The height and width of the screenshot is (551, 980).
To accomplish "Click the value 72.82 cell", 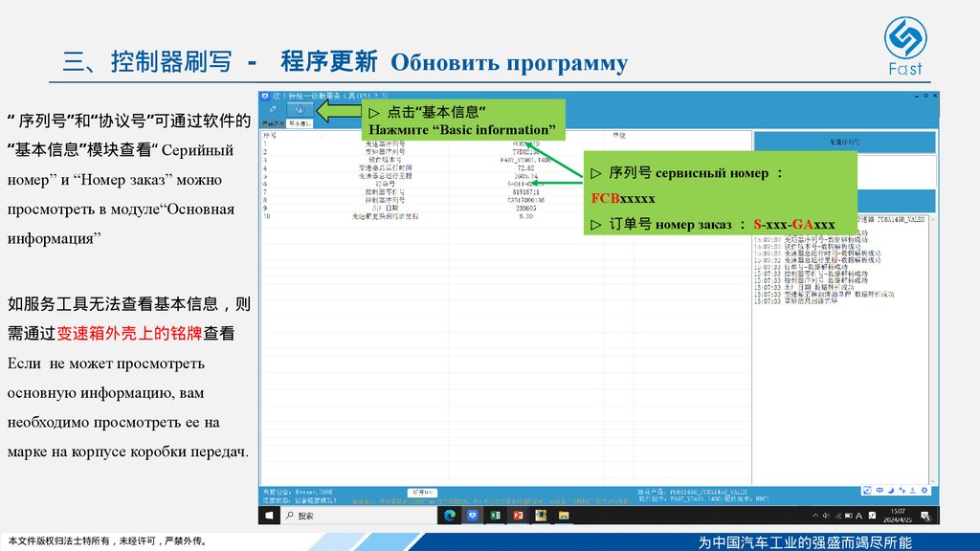I will pyautogui.click(x=525, y=168).
